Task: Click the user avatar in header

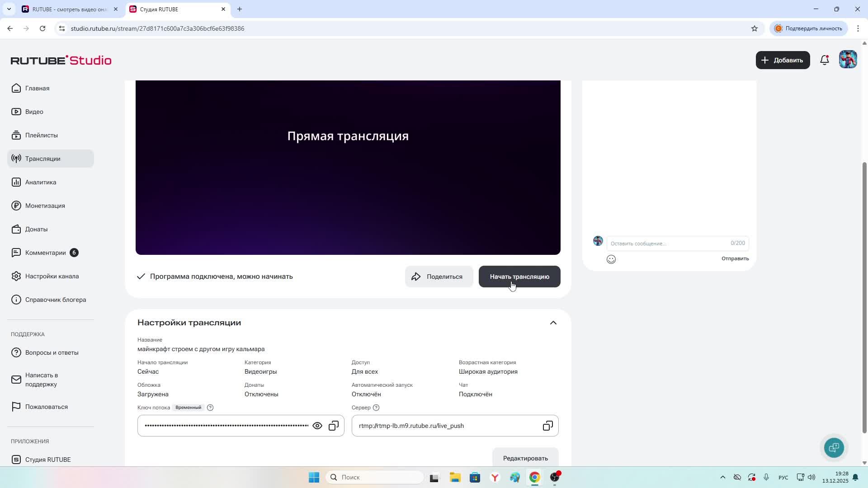Action: (848, 60)
